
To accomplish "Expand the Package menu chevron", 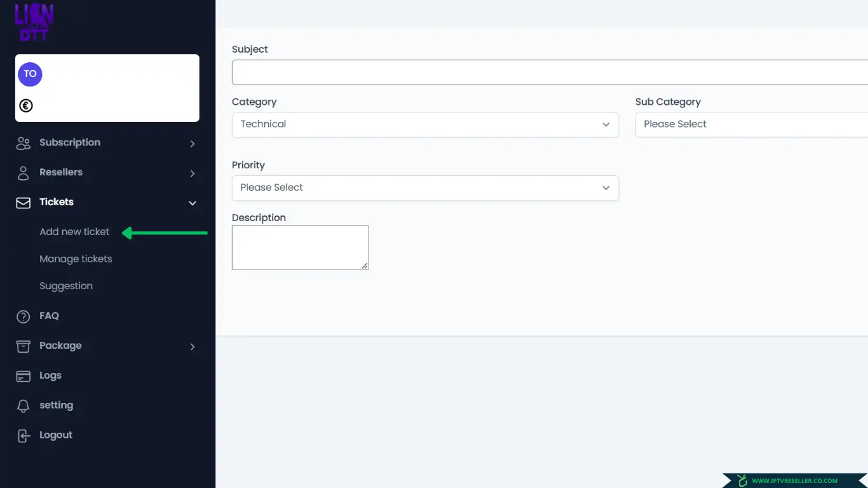I will [x=193, y=347].
